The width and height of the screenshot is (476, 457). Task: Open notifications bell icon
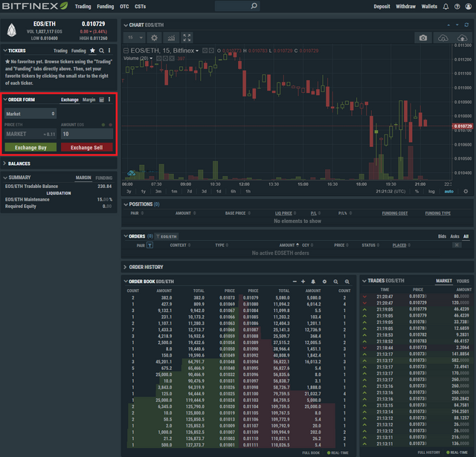(446, 7)
